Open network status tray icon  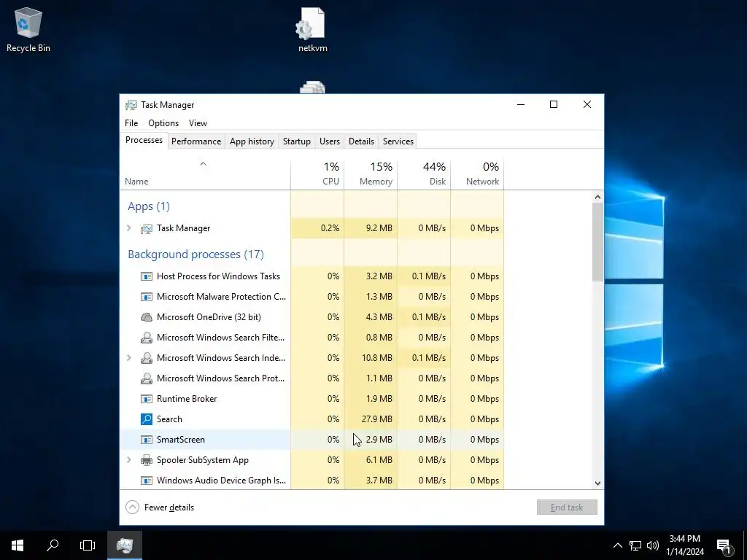[635, 545]
